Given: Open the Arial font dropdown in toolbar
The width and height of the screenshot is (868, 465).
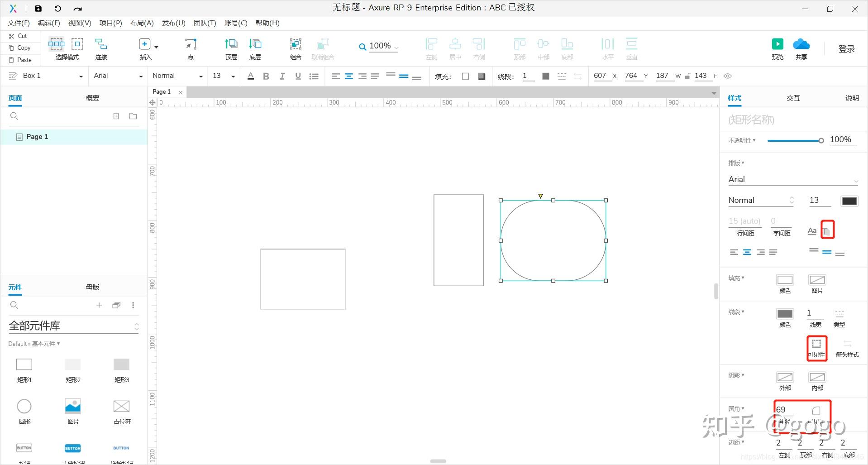Looking at the screenshot, I should click(118, 76).
